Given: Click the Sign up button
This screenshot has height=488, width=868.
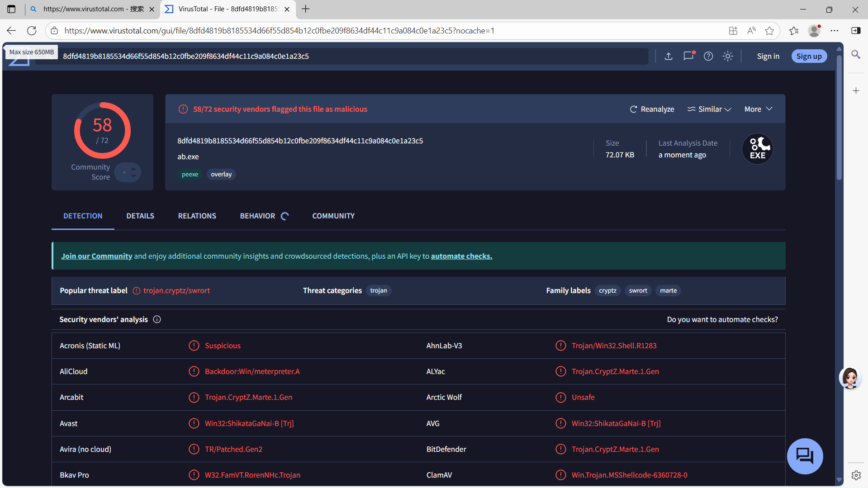Looking at the screenshot, I should (809, 56).
